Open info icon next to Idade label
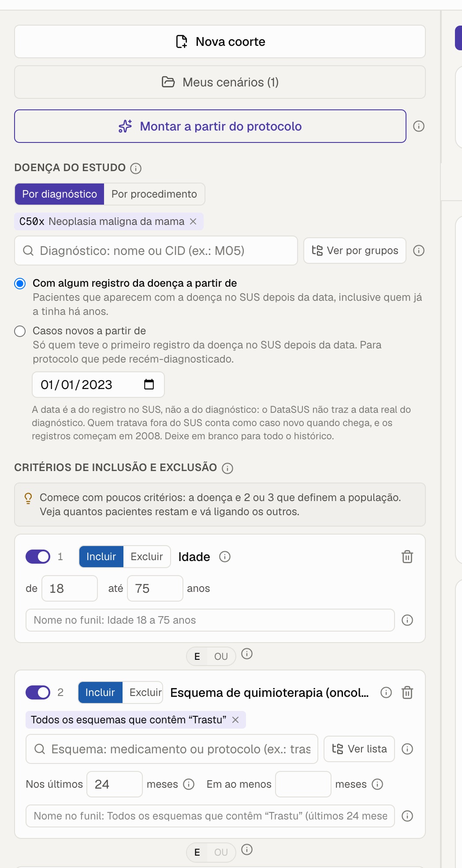The width and height of the screenshot is (462, 868). coord(225,557)
